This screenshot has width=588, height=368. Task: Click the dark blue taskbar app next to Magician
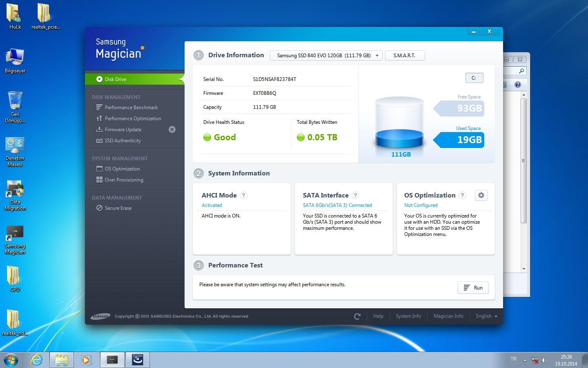[138, 360]
